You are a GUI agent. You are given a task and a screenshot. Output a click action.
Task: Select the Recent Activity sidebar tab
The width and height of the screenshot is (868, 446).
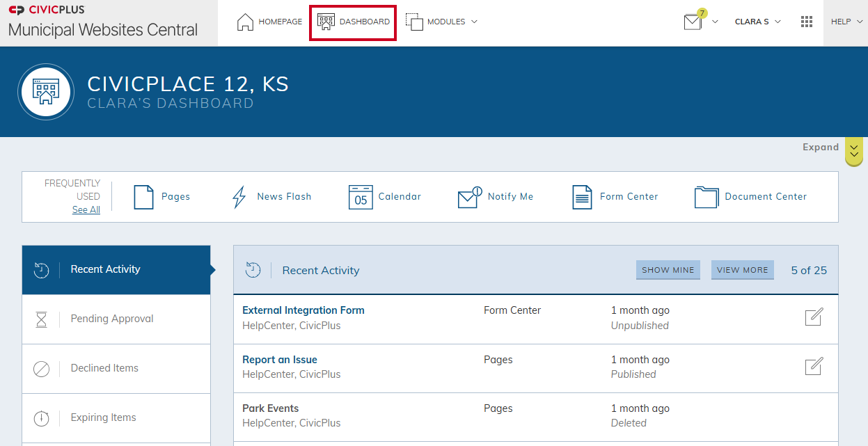116,270
